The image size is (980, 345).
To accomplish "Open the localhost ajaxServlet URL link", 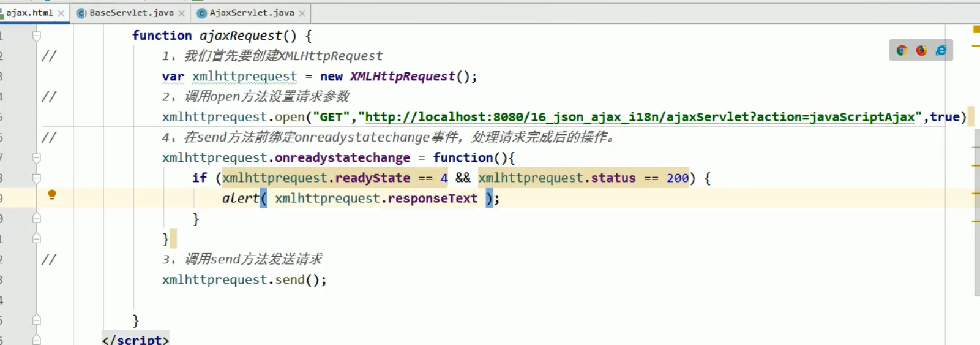I will (640, 117).
